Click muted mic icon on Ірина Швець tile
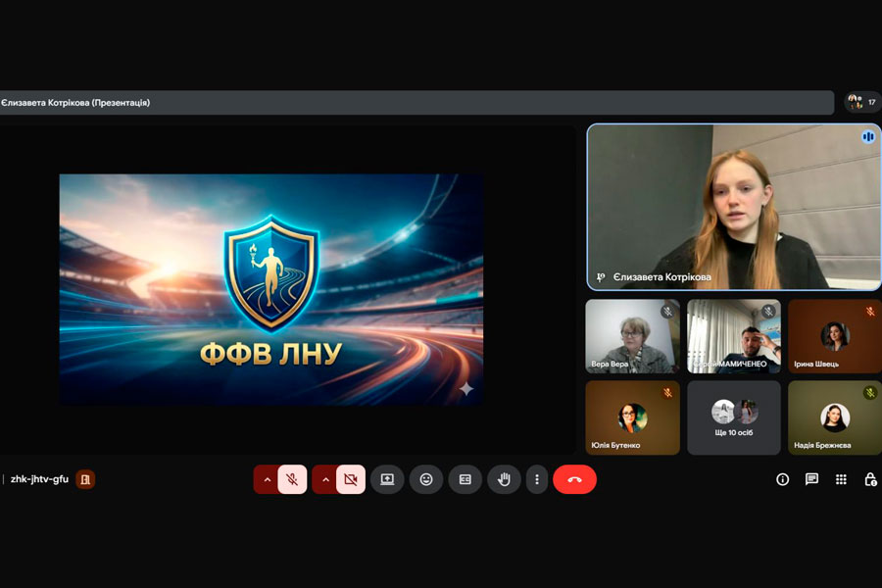Screen dimensions: 882x588 [x=870, y=311]
